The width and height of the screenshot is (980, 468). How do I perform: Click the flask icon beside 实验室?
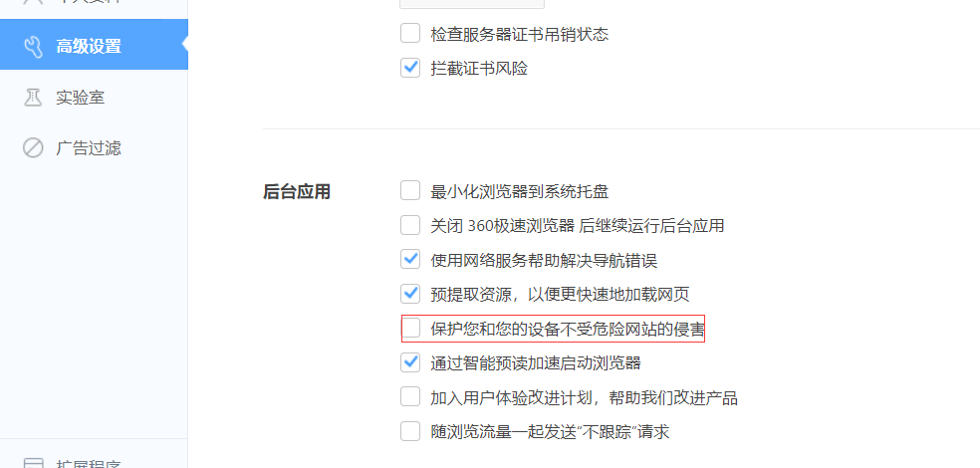[33, 98]
